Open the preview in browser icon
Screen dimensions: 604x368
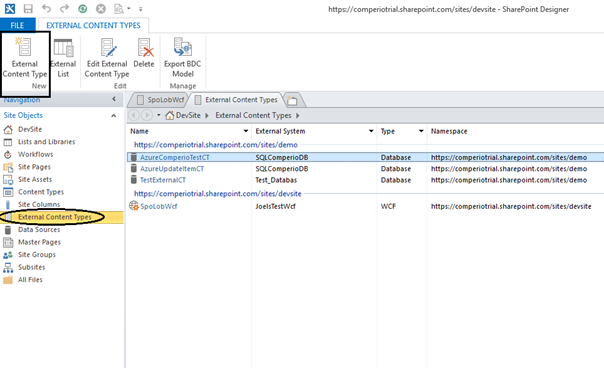(x=119, y=8)
